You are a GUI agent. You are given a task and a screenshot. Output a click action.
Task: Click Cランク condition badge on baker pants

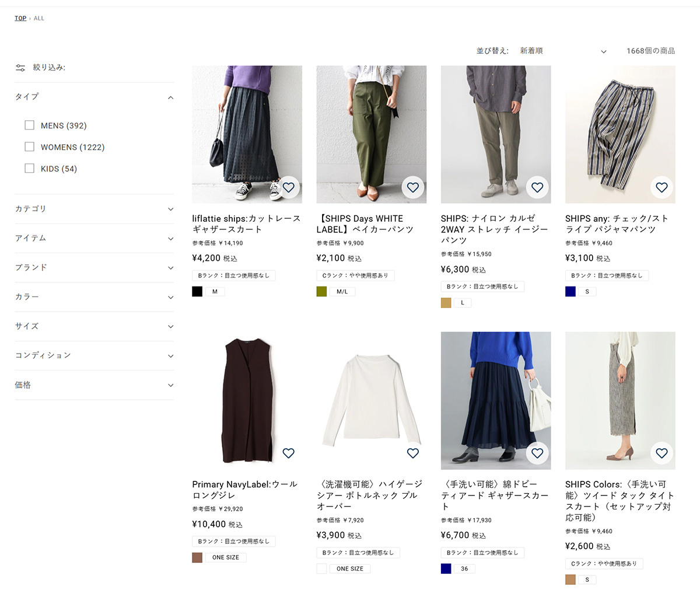pos(356,275)
